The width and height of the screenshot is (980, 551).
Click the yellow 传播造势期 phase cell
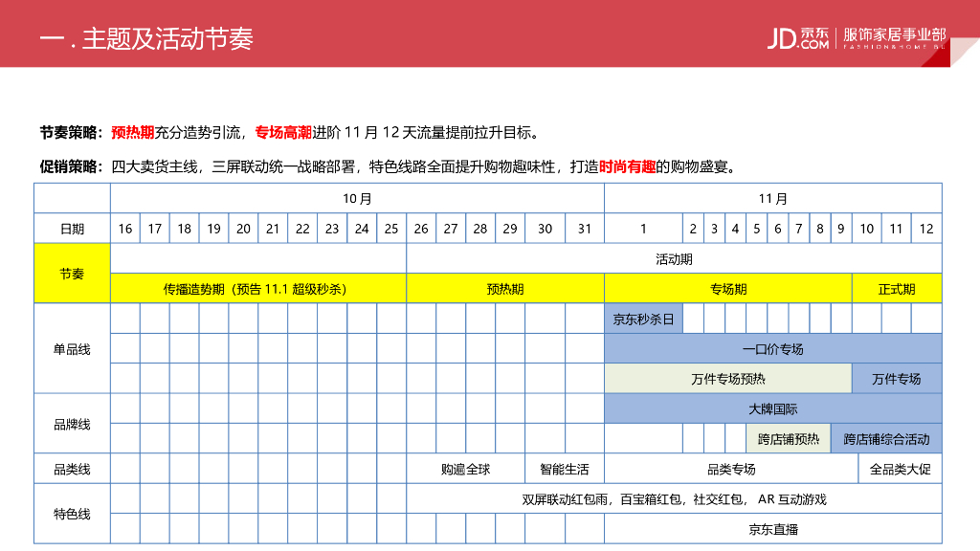[258, 289]
